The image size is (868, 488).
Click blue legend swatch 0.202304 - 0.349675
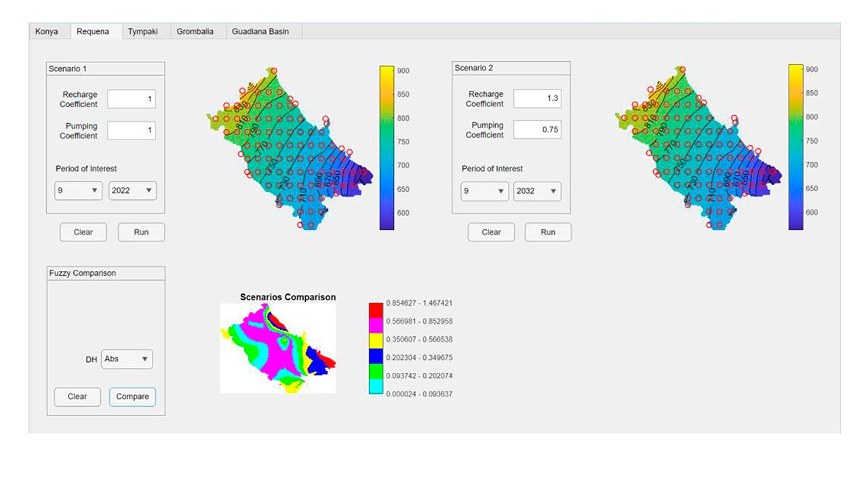[376, 356]
